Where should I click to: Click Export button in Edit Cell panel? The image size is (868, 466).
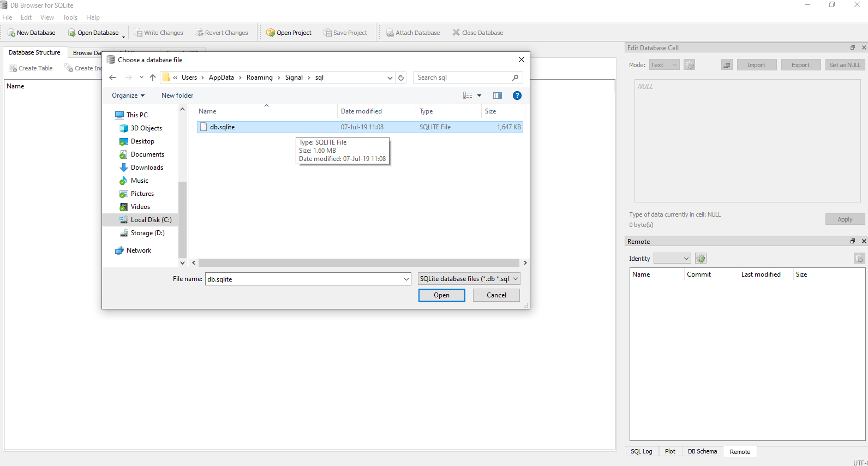click(800, 65)
